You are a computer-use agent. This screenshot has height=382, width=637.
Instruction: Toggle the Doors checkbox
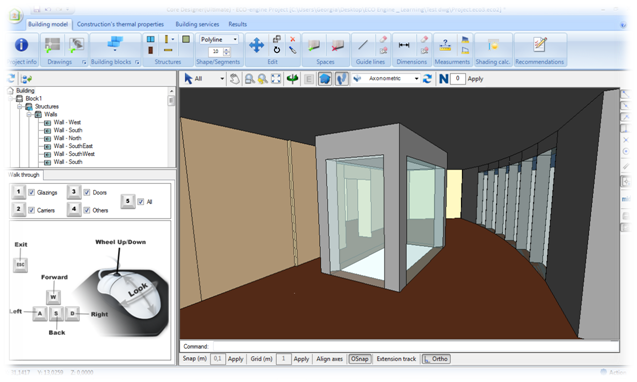click(x=87, y=192)
